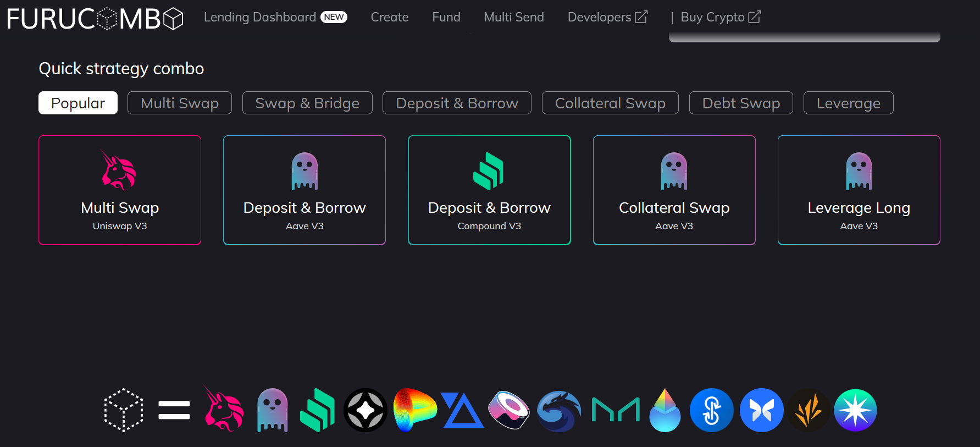Open the Fund menu item
The width and height of the screenshot is (980, 447).
(446, 17)
